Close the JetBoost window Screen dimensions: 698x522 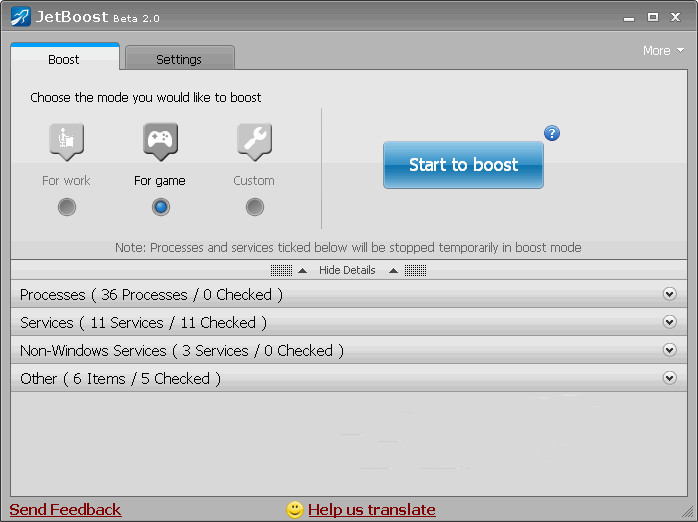click(x=675, y=17)
